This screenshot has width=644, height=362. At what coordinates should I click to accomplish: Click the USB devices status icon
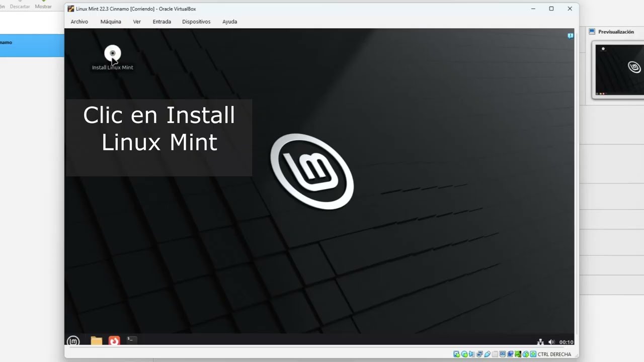coord(487,354)
